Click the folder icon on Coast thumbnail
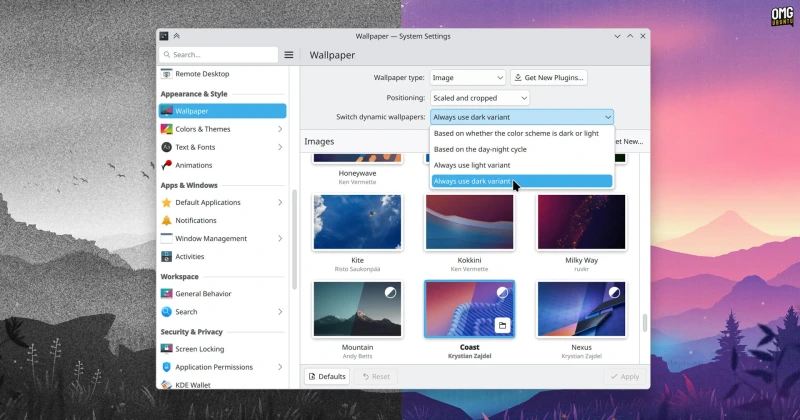800x420 pixels. pyautogui.click(x=503, y=325)
